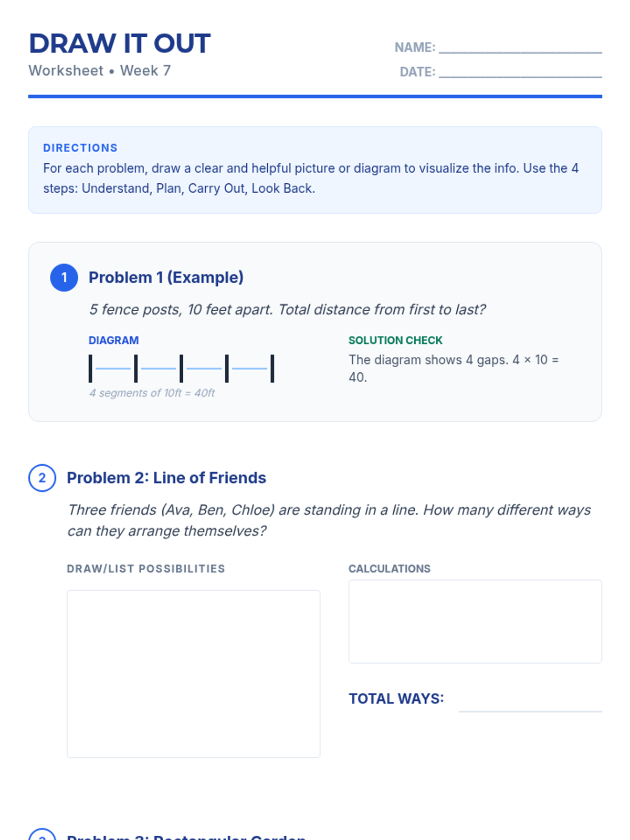630x840 pixels.
Task: Click the '4 segments of 10ft' caption
Action: (x=152, y=393)
